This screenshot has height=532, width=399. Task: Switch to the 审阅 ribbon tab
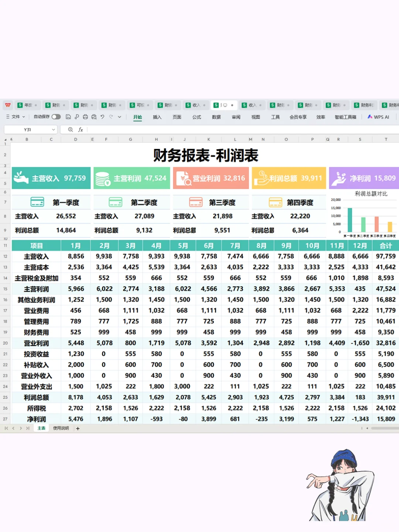pyautogui.click(x=236, y=117)
